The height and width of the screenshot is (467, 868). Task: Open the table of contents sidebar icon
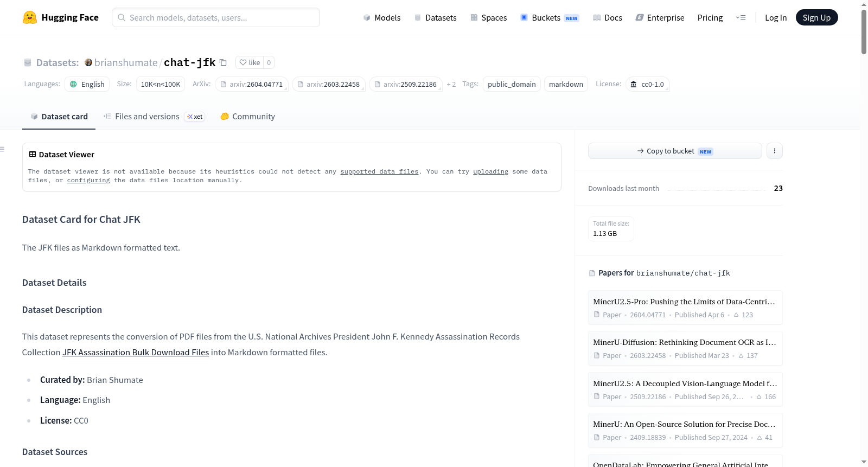[x=3, y=149]
